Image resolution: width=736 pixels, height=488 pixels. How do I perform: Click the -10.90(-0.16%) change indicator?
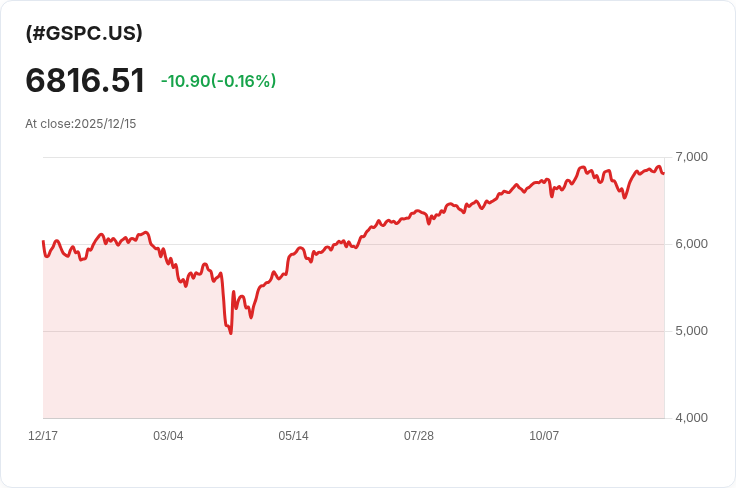point(218,81)
